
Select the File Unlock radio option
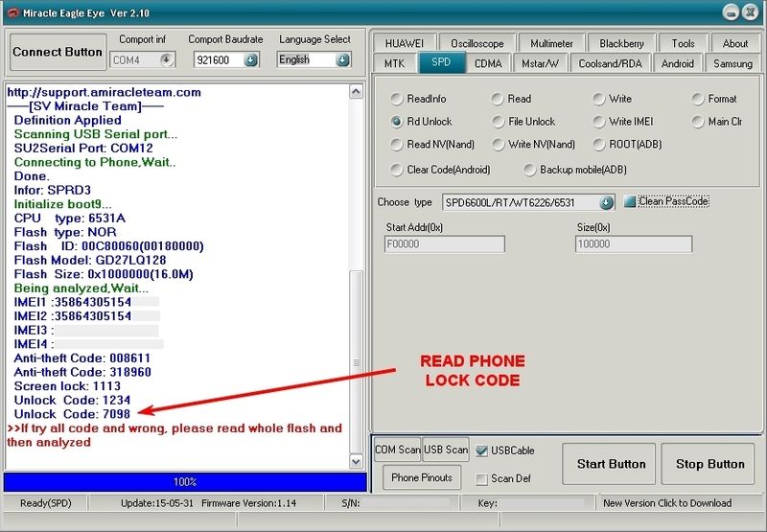(498, 122)
